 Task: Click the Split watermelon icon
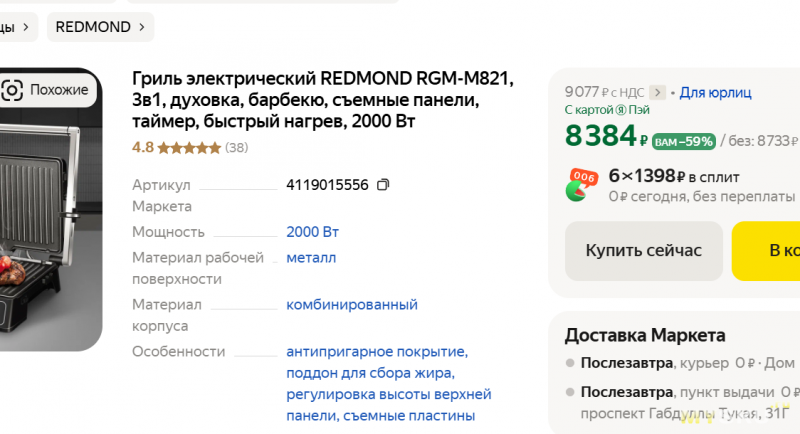(581, 185)
